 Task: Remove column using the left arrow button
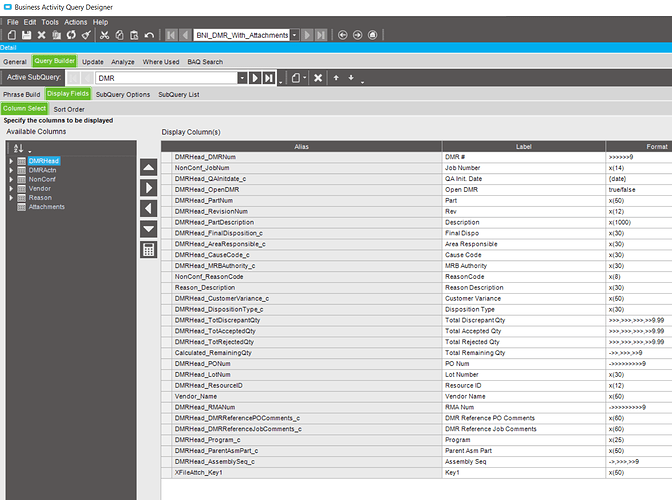pyautogui.click(x=148, y=209)
